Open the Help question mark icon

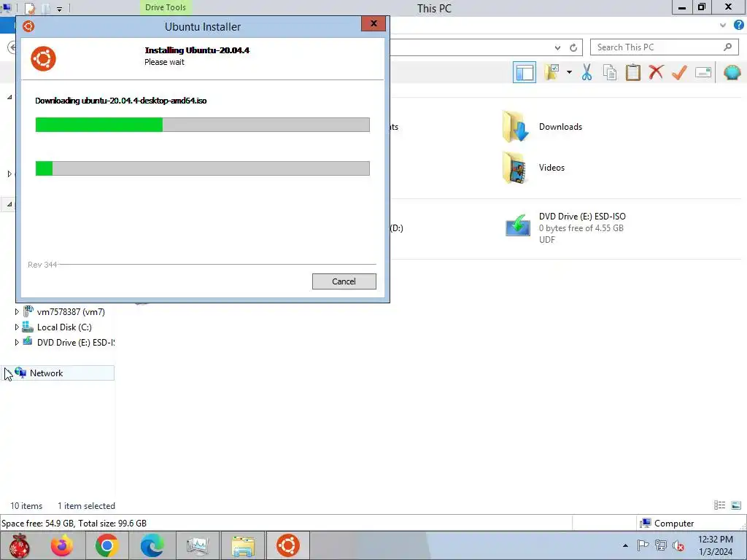pyautogui.click(x=739, y=25)
